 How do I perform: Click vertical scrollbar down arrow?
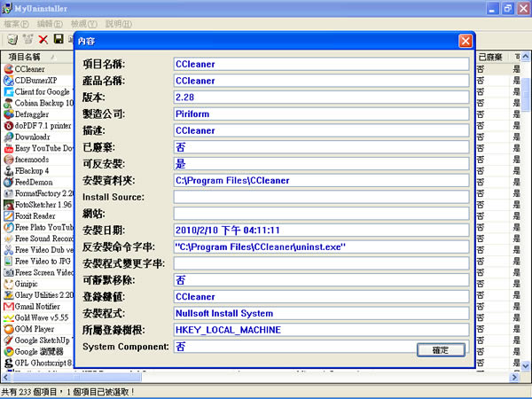pyautogui.click(x=526, y=365)
